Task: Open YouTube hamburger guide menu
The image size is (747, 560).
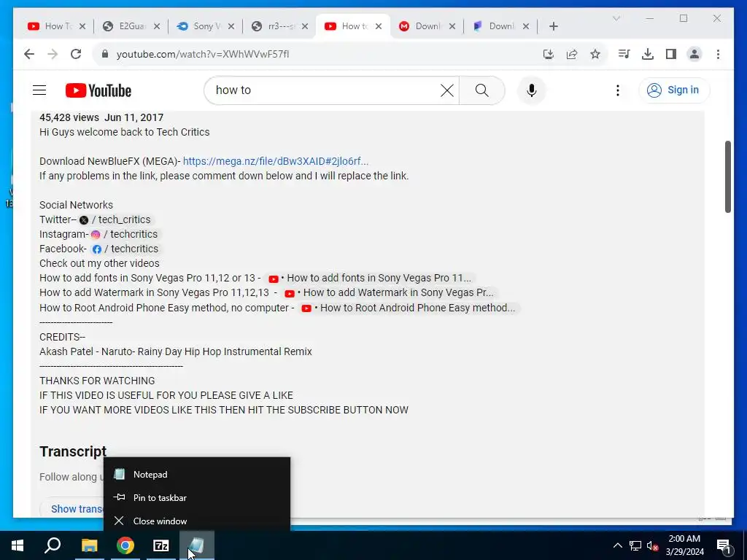Action: [39, 90]
